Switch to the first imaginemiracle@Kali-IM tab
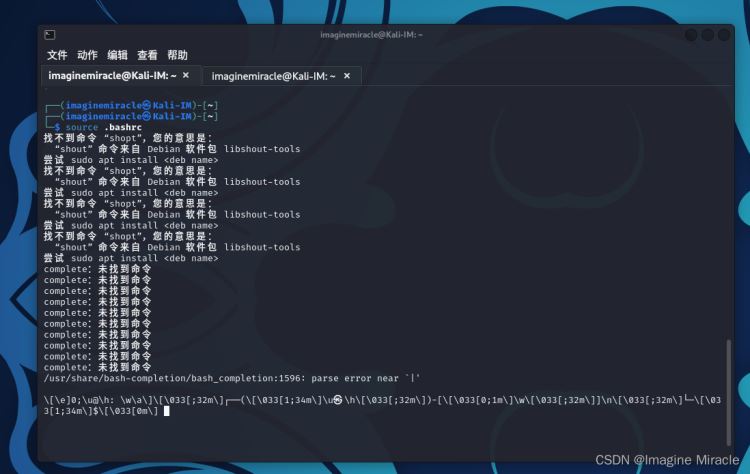The image size is (750, 474). coord(112,76)
